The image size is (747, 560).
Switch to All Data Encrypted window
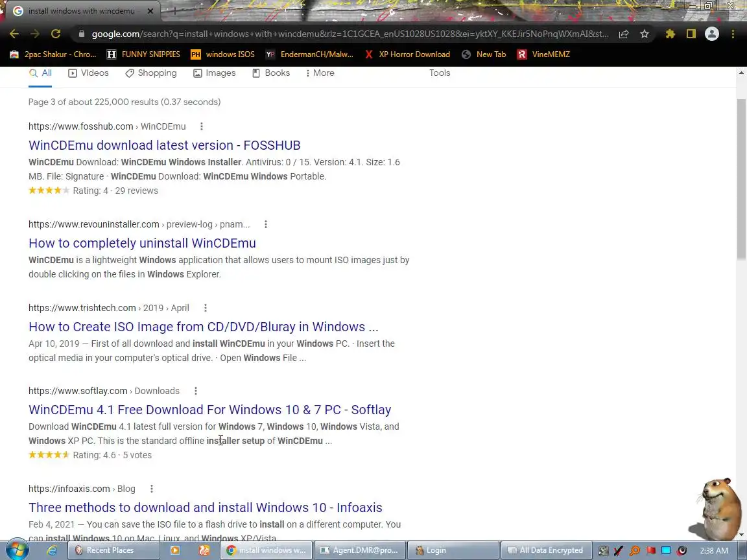546,550
